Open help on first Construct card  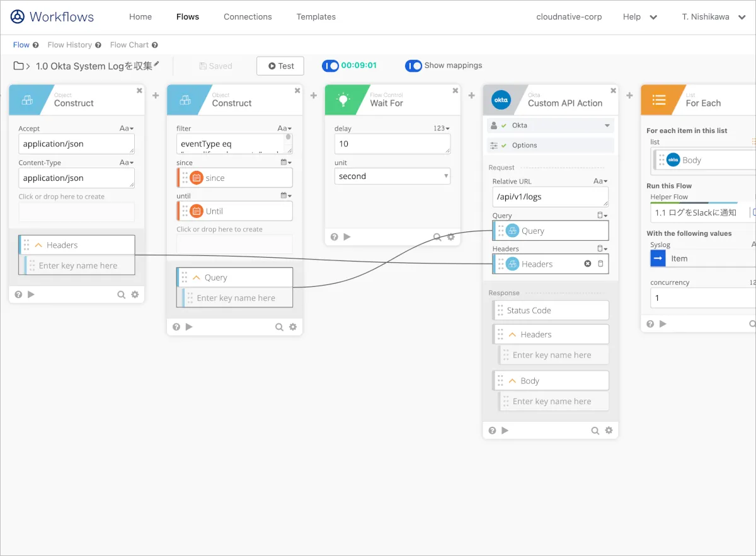point(18,294)
